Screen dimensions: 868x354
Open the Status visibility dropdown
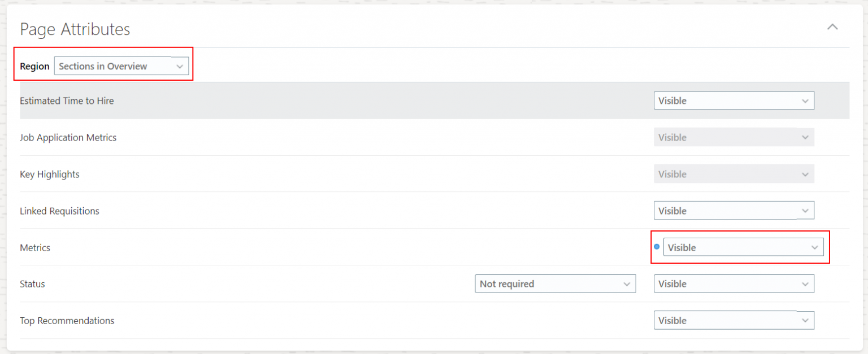coord(734,283)
